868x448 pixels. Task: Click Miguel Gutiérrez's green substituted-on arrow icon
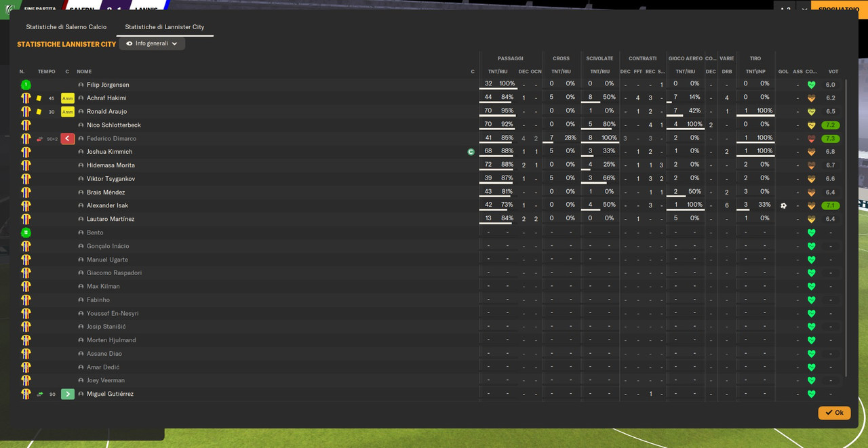point(68,394)
